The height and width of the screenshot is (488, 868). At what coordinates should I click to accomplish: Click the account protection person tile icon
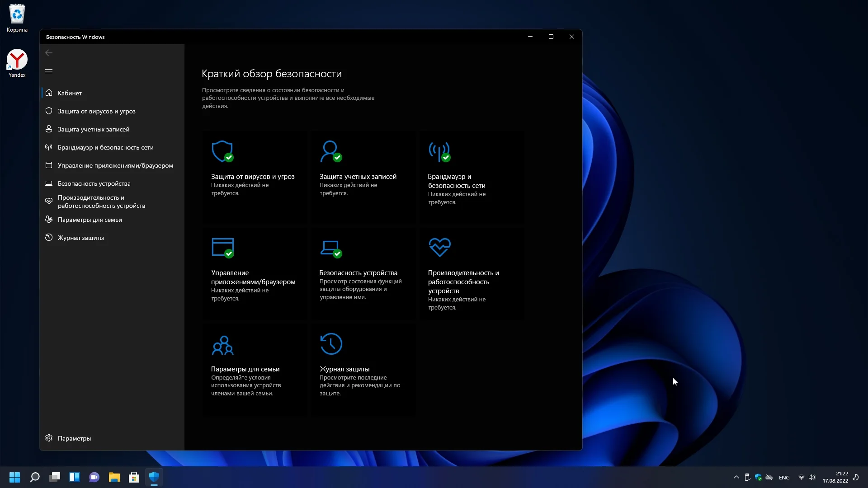click(x=330, y=151)
